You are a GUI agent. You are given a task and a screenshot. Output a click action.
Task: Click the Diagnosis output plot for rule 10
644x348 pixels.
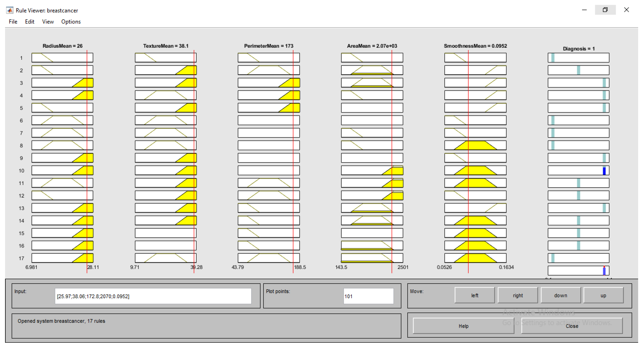578,170
